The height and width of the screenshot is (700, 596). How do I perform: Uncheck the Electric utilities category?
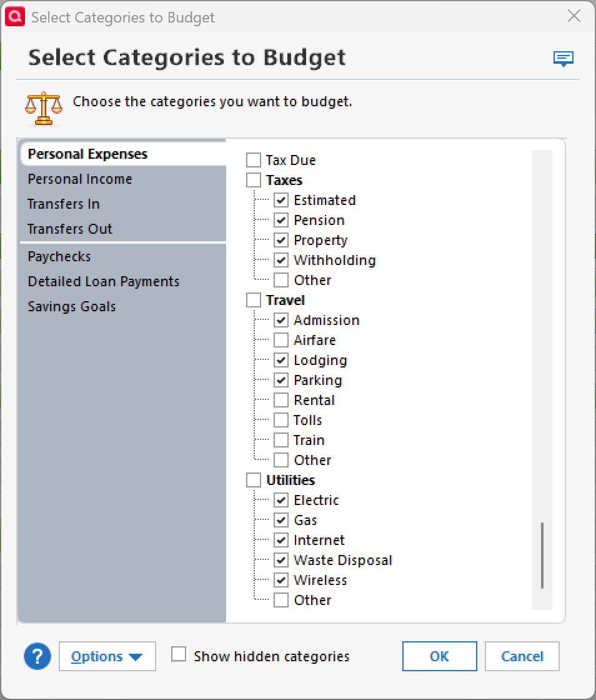(281, 500)
